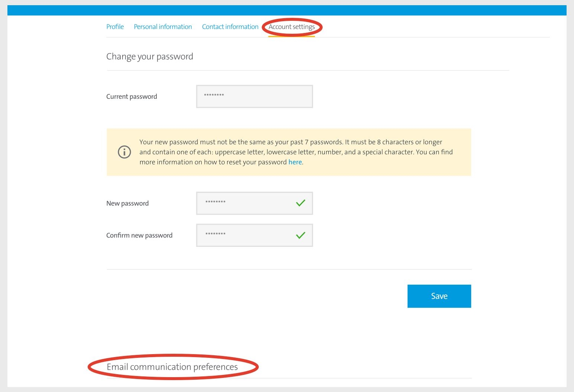Click the green checkmark in New password field
574x392 pixels.
[300, 203]
